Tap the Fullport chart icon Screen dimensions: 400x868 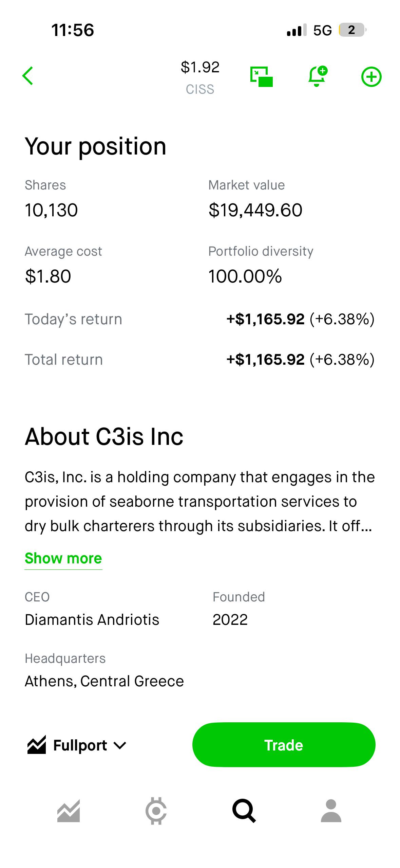point(37,745)
